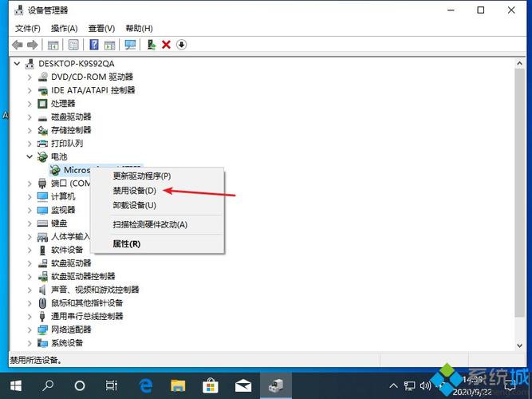Open File Explorer from the taskbar
This screenshot has width=532, height=399.
pos(178,385)
